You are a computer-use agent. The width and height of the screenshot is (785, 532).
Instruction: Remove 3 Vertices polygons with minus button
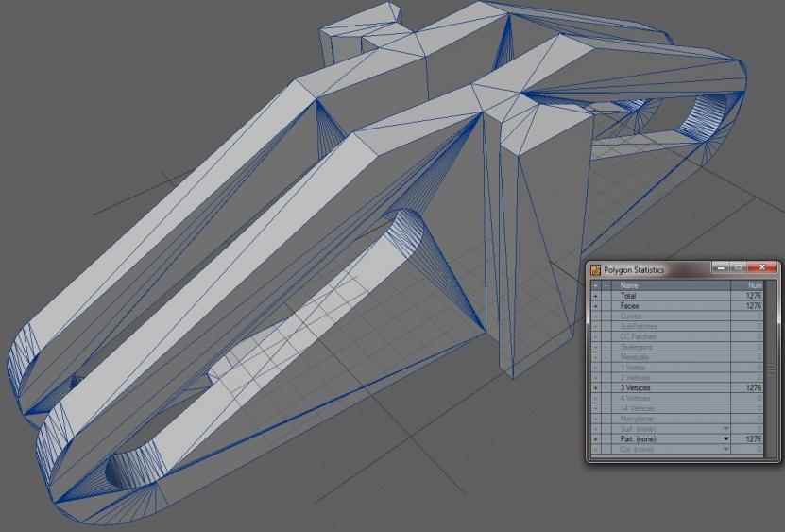click(x=606, y=388)
